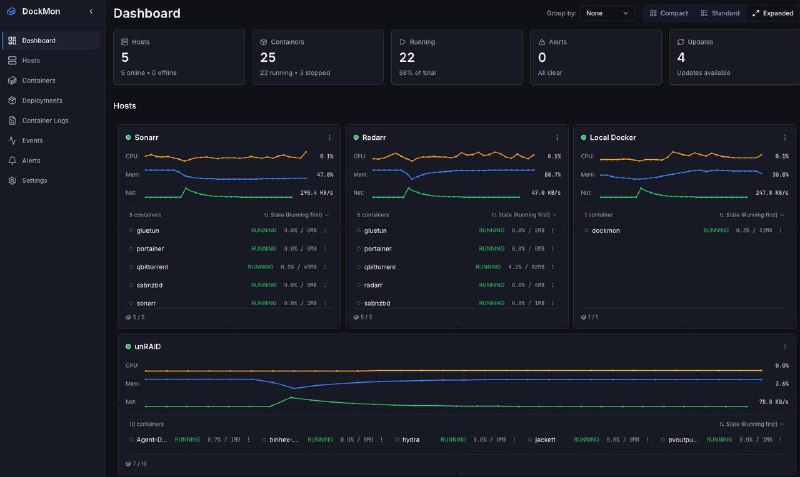Image resolution: width=800 pixels, height=477 pixels.
Task: Open the Group by dropdown
Action: 607,13
